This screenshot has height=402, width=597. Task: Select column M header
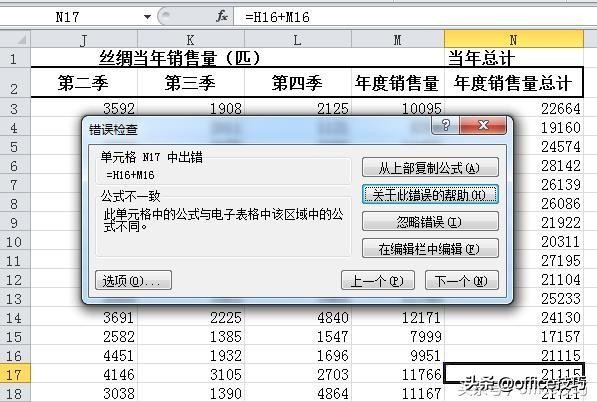[x=397, y=40]
